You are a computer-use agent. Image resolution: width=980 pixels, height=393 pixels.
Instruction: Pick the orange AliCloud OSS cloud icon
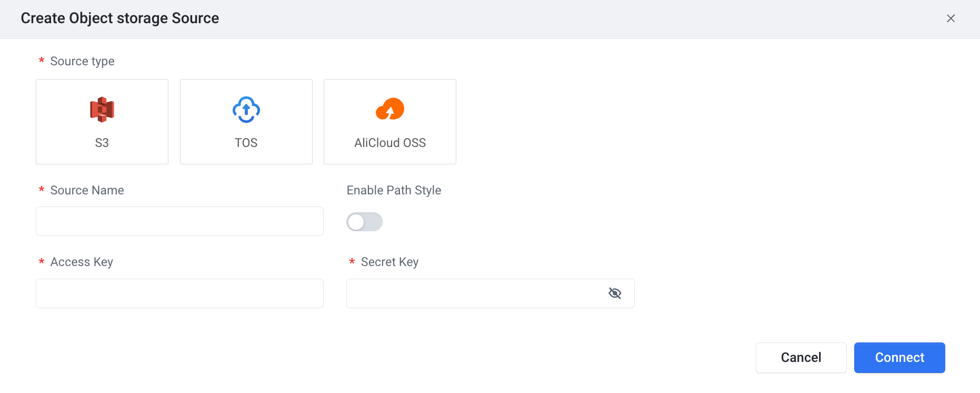pyautogui.click(x=390, y=109)
